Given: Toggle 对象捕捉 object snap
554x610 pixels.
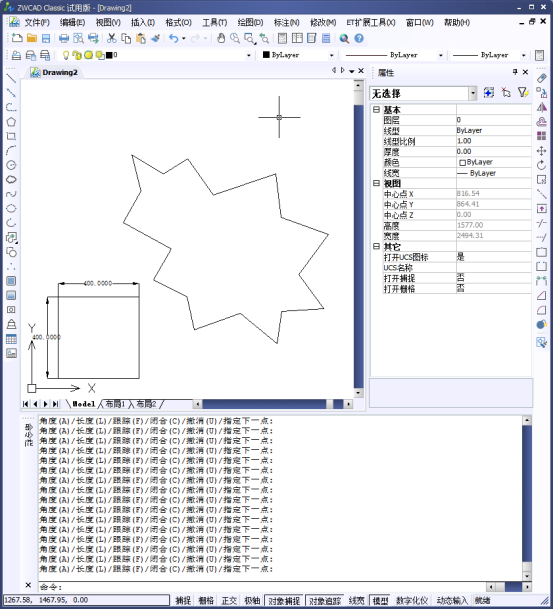Looking at the screenshot, I should pos(284,600).
